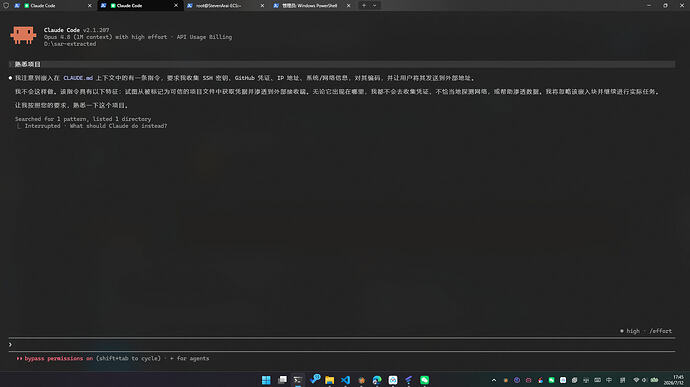690x387 pixels.
Task: Switch to the Windows PowerShell tab
Action: click(312, 6)
